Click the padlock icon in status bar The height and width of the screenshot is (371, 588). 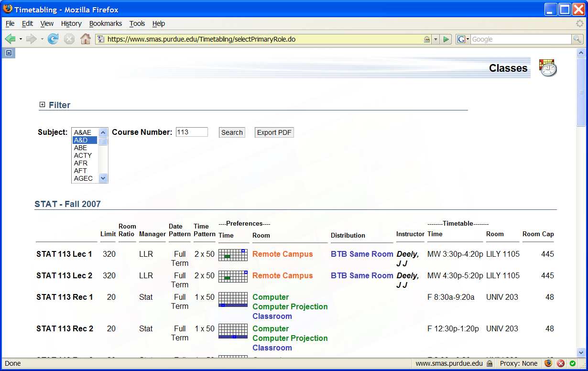click(x=489, y=363)
